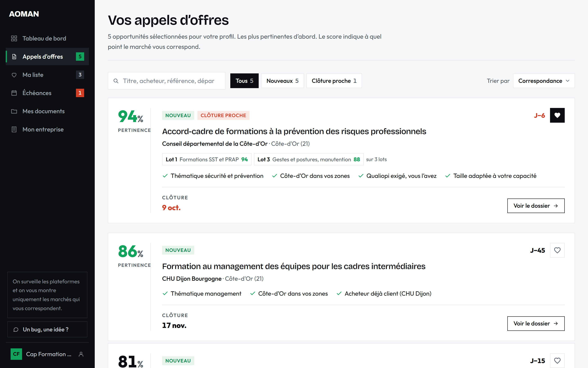This screenshot has height=368, width=588.
Task: Click the CLÔTURE PROCHE tag
Action: [x=223, y=115]
